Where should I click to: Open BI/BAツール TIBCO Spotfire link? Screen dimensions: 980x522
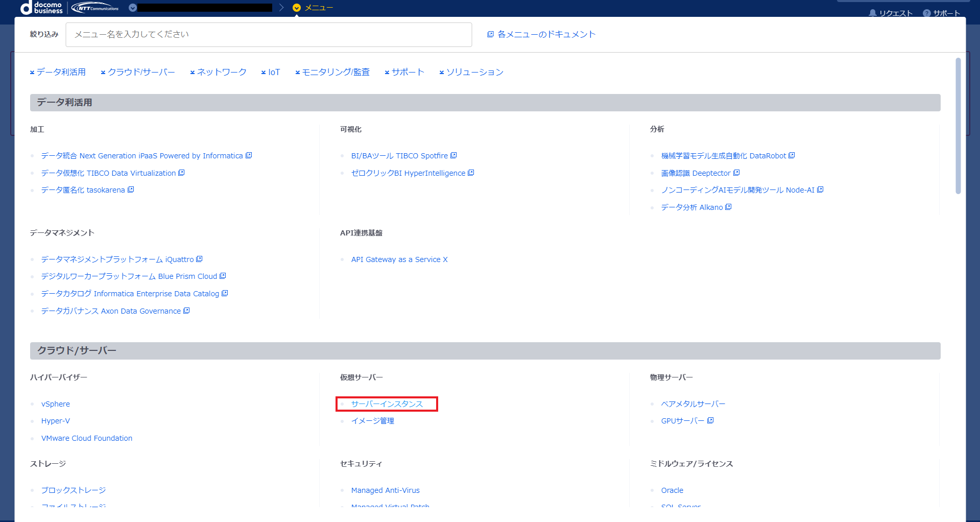[399, 156]
